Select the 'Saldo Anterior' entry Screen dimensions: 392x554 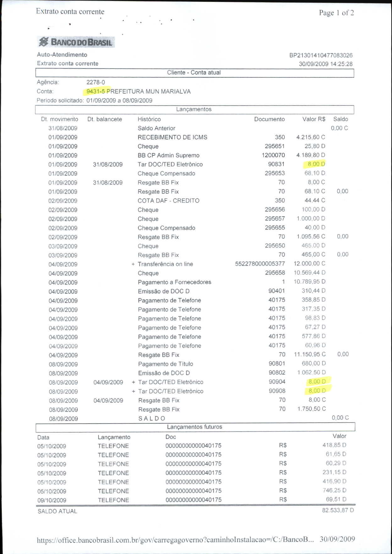(156, 128)
